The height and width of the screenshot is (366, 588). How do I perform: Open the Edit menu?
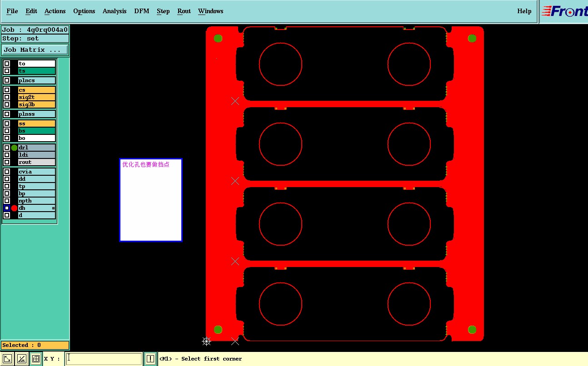(31, 11)
